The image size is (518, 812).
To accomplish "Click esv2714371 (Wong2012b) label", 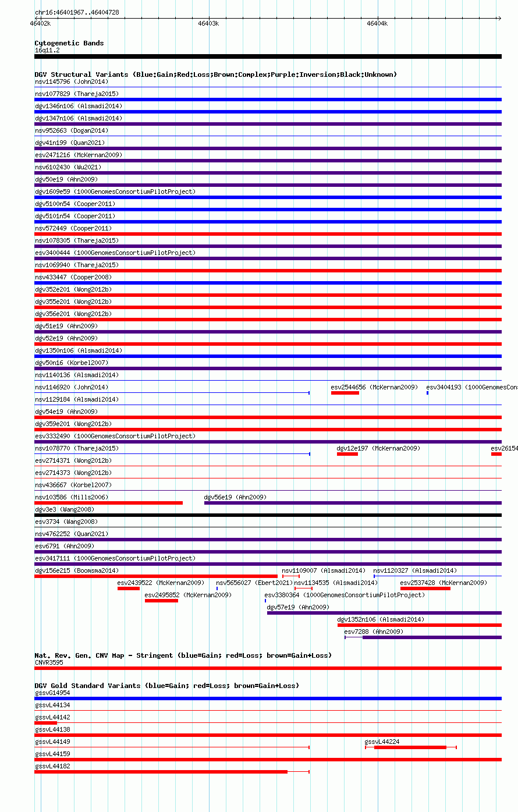I will pyautogui.click(x=73, y=460).
